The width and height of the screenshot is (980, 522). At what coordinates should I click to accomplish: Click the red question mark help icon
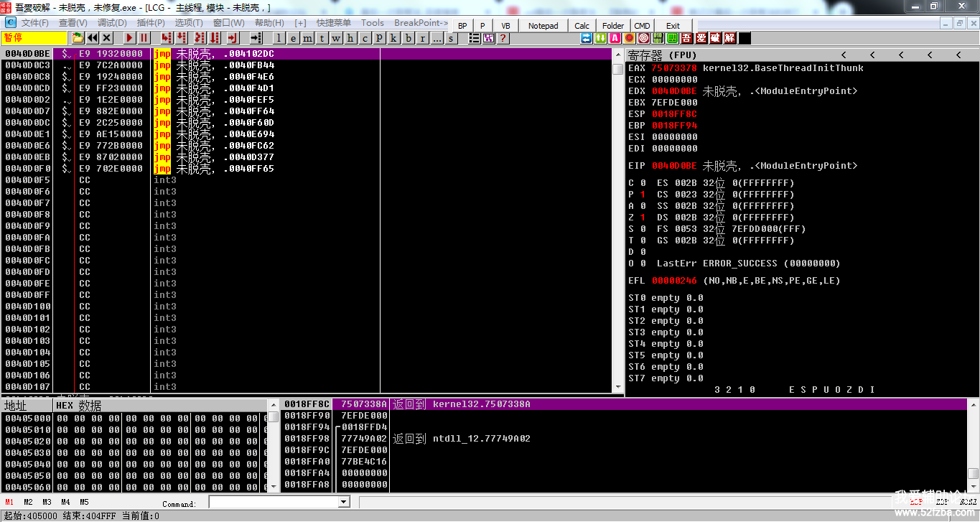[502, 38]
